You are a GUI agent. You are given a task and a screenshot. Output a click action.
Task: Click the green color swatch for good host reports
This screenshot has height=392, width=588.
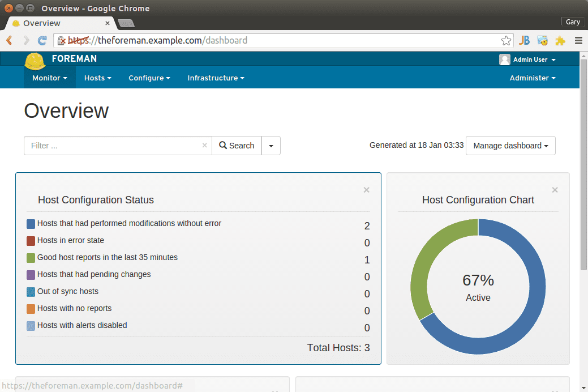click(31, 258)
